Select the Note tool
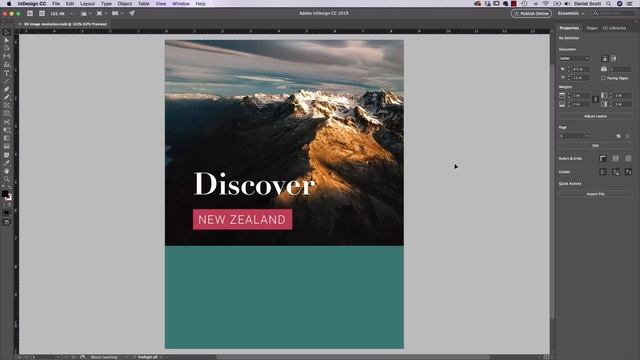 point(7,155)
